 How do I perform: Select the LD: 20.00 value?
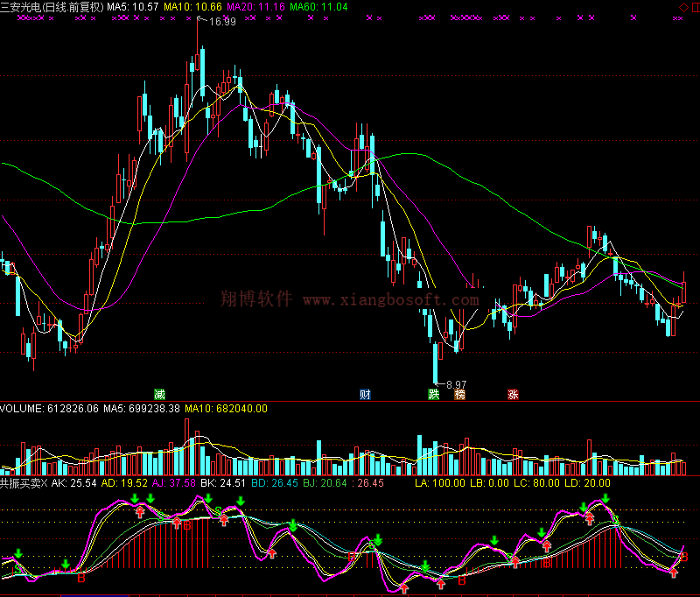tap(587, 483)
